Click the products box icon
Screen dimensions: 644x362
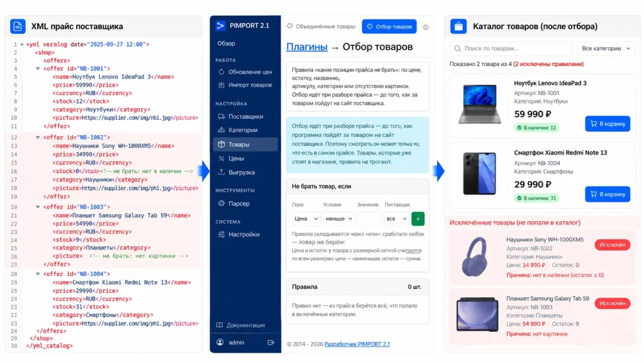click(221, 145)
